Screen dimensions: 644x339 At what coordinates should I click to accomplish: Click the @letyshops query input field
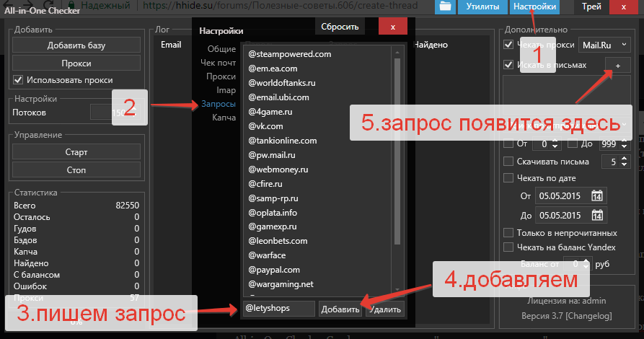point(280,309)
